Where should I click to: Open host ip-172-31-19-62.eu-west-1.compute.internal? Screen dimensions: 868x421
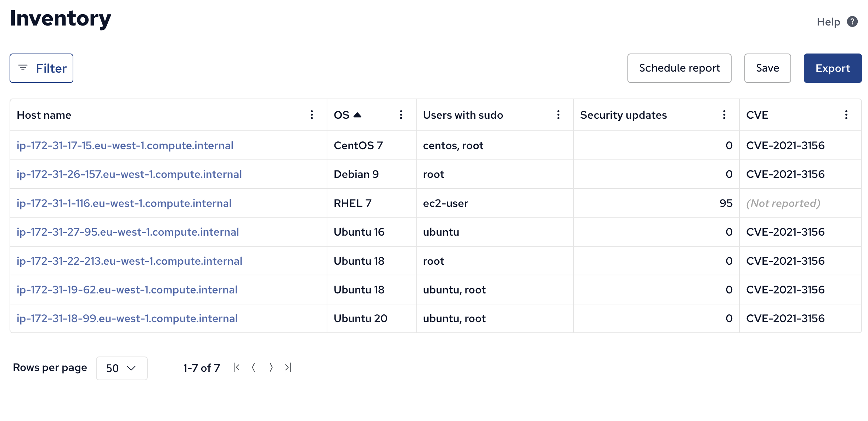click(127, 290)
